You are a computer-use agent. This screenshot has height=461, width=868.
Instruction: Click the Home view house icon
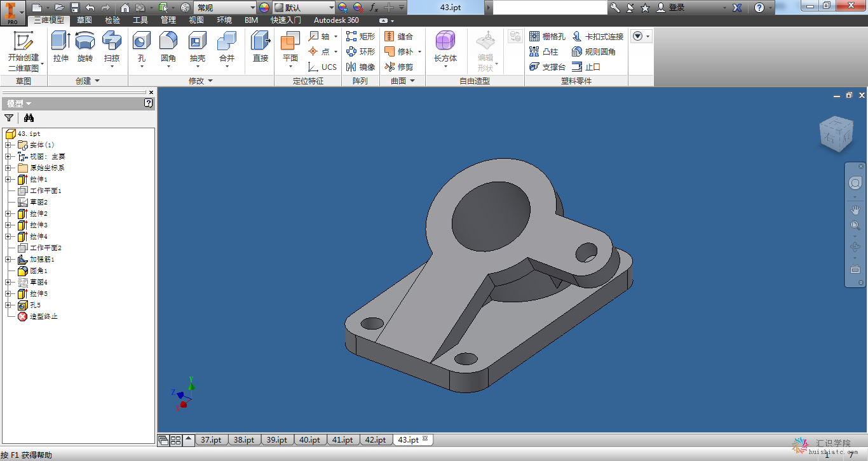point(125,8)
